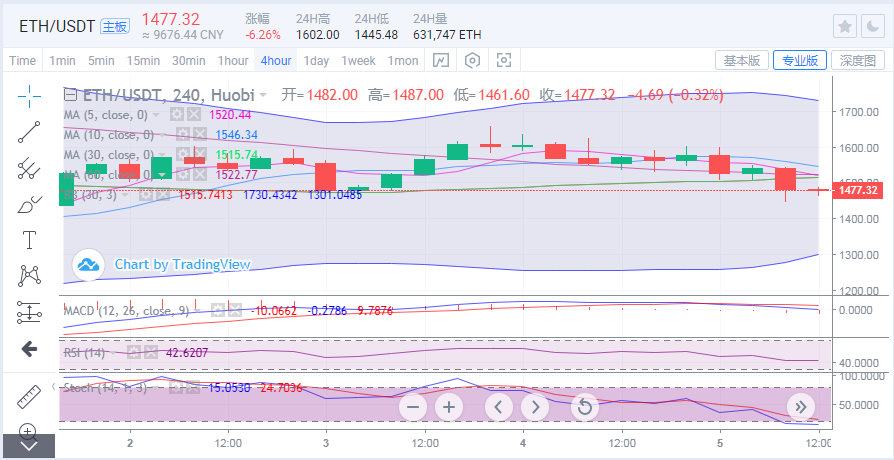The height and width of the screenshot is (460, 894).
Task: Switch to 30min interval
Action: point(189,60)
